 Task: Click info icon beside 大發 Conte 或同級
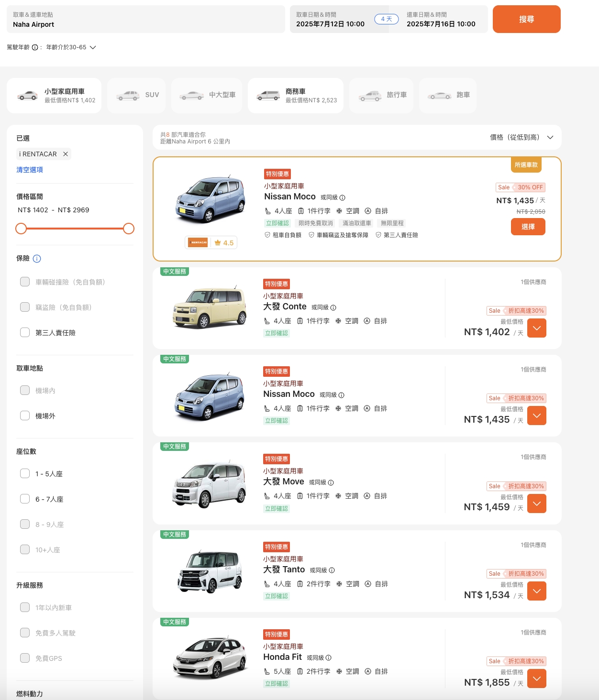[x=333, y=307]
